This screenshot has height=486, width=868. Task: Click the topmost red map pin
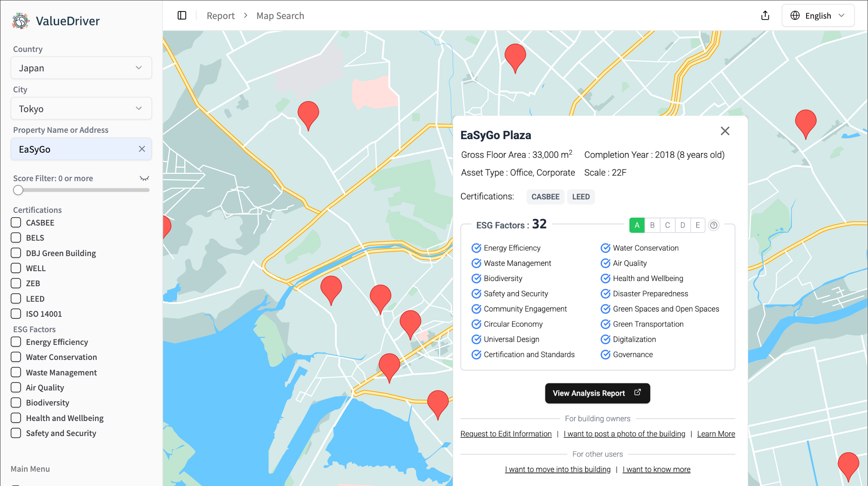coord(515,56)
